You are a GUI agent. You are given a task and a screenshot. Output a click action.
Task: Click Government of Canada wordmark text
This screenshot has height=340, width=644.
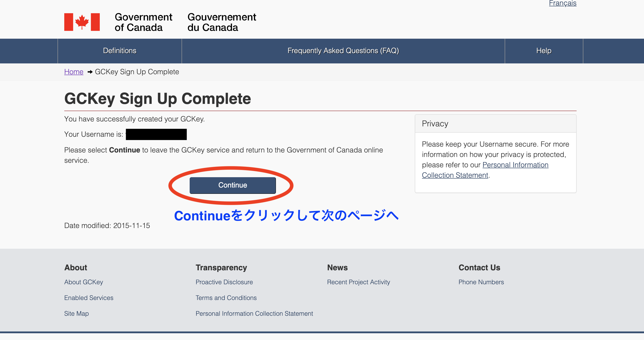coord(143,22)
